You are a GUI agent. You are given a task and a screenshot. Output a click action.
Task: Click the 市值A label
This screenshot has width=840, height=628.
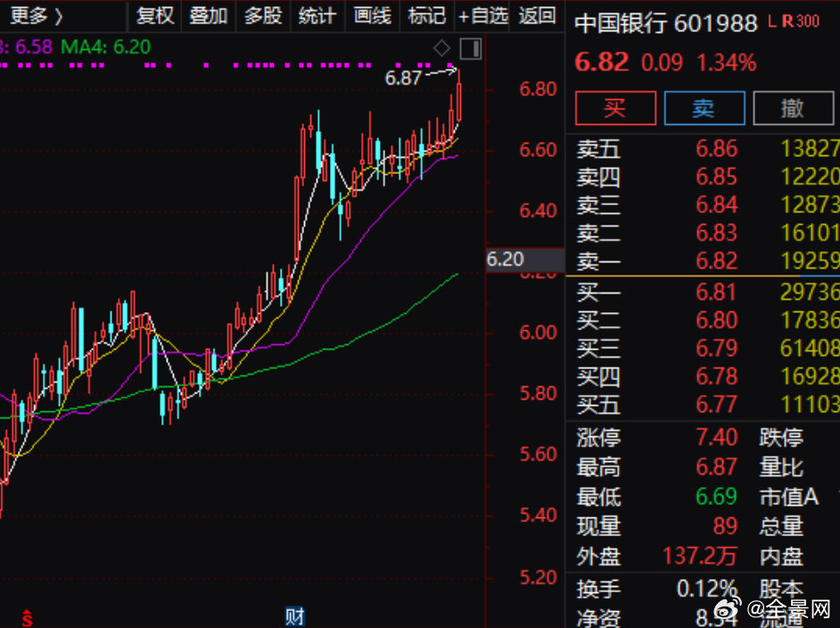pyautogui.click(x=789, y=497)
